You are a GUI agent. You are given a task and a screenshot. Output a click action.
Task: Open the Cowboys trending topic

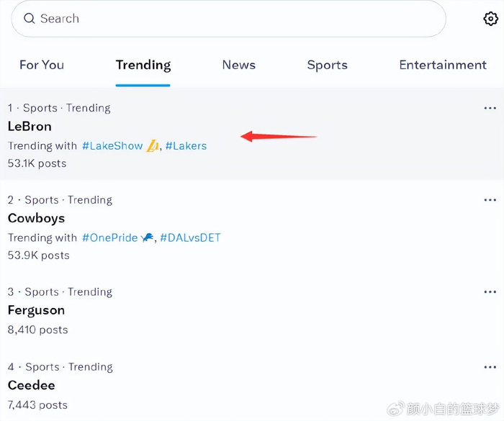[36, 218]
